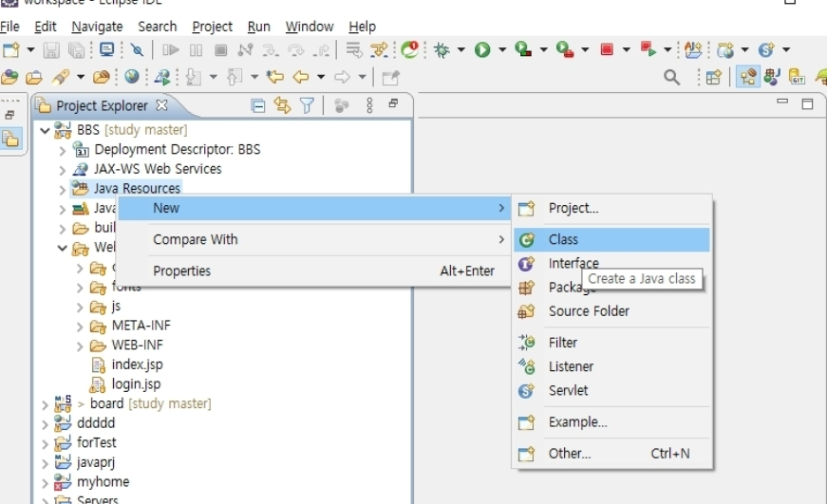Click the Java EE perspective icon
Screen dimensions: 827x504
[x=747, y=78]
